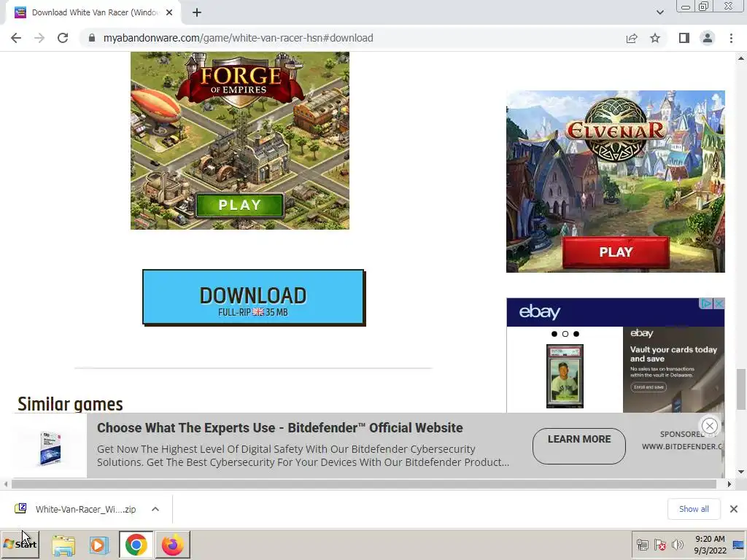The image size is (747, 560).
Task: Click the baseball card image in ebay ad
Action: (x=565, y=376)
